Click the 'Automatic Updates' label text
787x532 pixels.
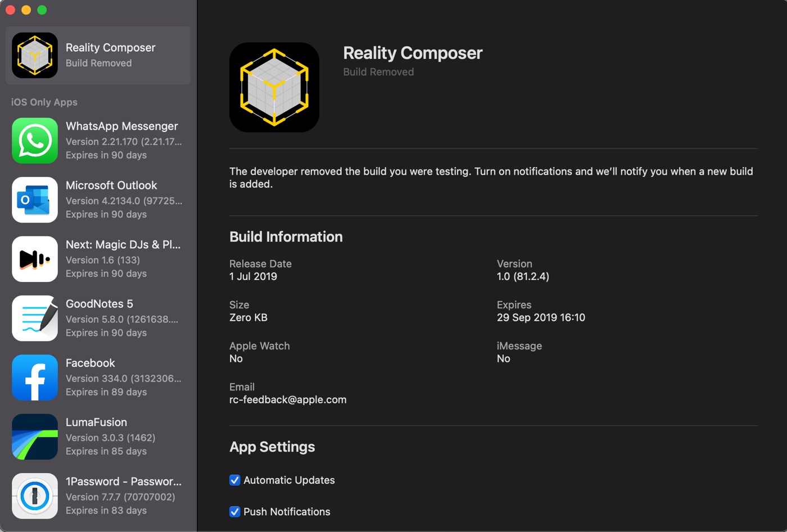tap(289, 480)
